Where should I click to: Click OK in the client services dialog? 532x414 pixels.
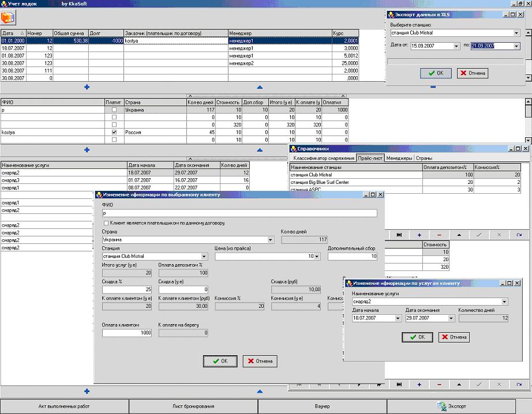417,337
